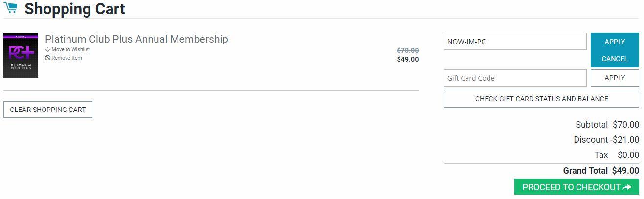
Task: Apply the gift card with the white APPLY button
Action: pos(615,78)
